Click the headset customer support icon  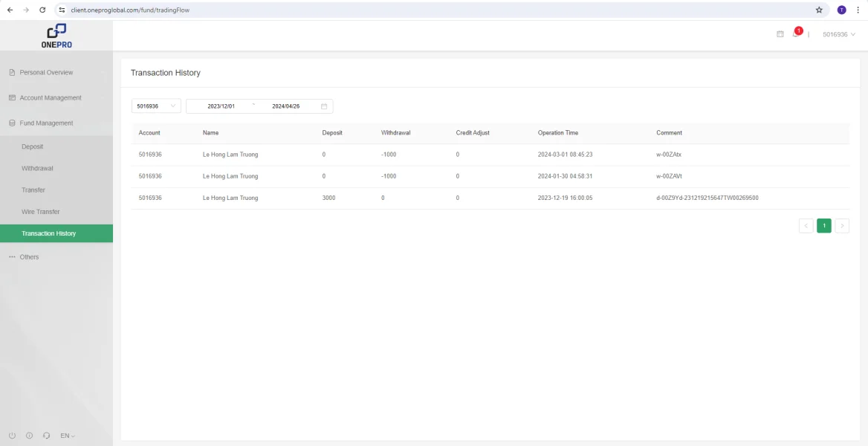click(x=47, y=436)
